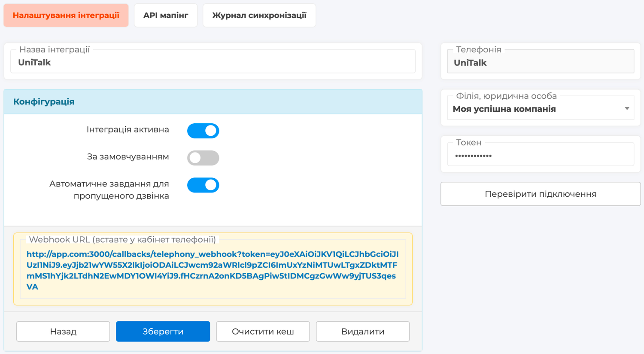Screen dimensions: 644x354
Task: Disable the Інтеграція активна toggle
Action: 203,131
